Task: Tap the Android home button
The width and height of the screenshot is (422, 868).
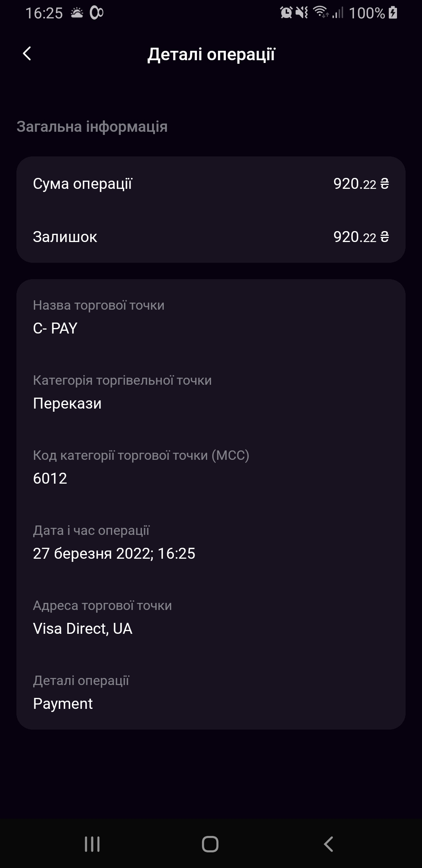Action: 210,844
